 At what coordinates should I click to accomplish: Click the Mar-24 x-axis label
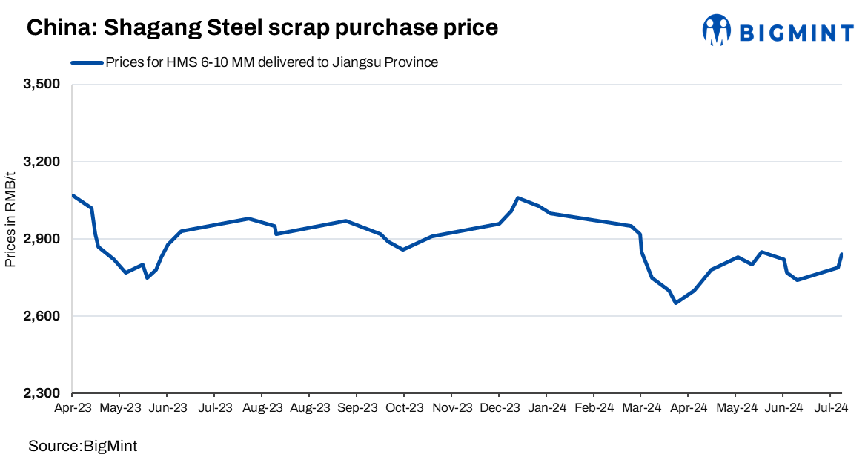641,407
